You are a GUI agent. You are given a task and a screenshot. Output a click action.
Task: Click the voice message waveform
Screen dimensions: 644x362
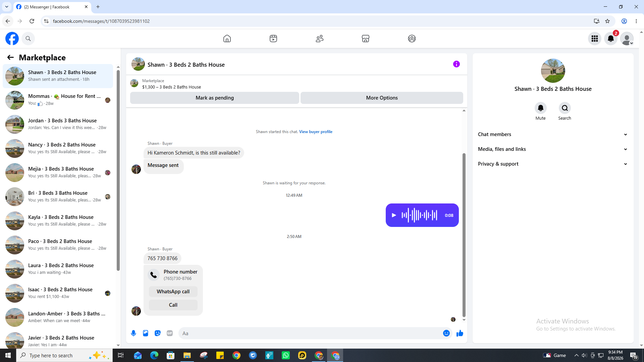pos(419,215)
